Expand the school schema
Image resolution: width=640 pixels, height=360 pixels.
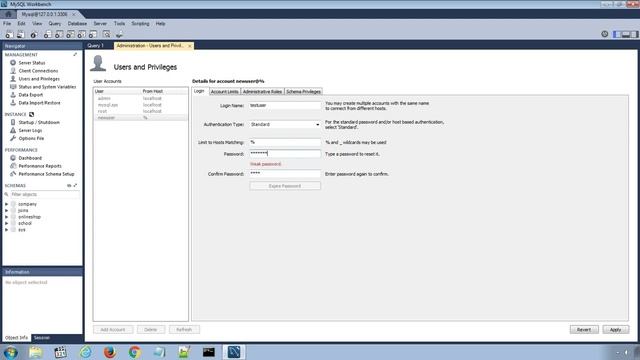click(x=7, y=223)
